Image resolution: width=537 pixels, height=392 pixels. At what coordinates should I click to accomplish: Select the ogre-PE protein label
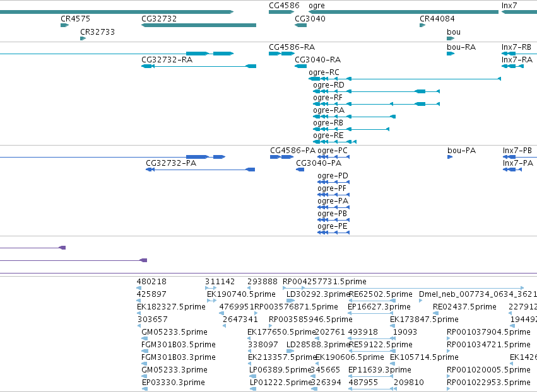pos(332,226)
